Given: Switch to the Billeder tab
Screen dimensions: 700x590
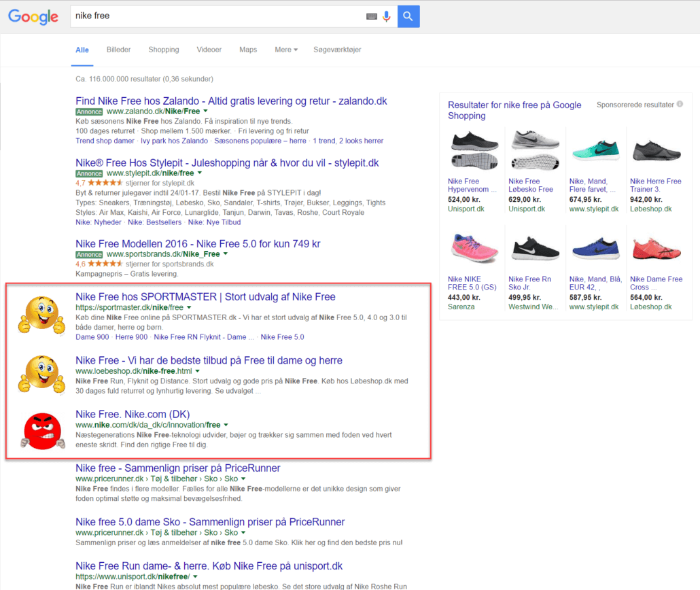Looking at the screenshot, I should (118, 50).
